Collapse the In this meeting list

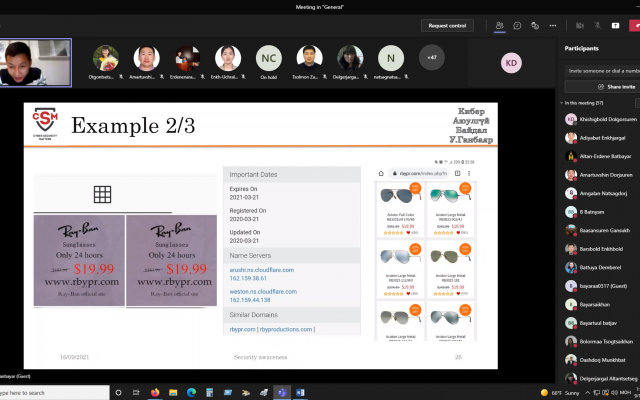point(563,103)
